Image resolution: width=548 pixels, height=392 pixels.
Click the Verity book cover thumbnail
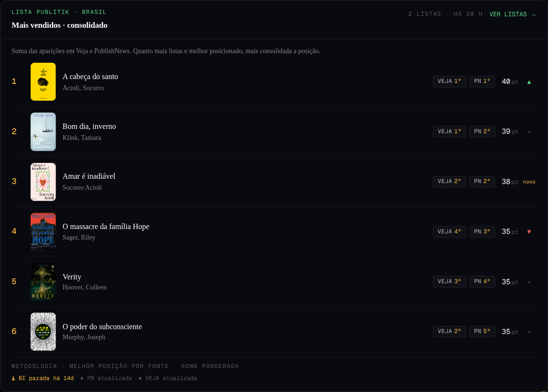[43, 282]
